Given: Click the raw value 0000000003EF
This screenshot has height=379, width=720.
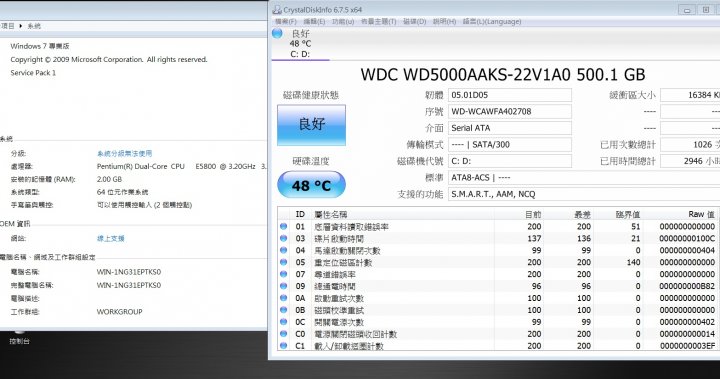Looking at the screenshot, I should [x=687, y=346].
